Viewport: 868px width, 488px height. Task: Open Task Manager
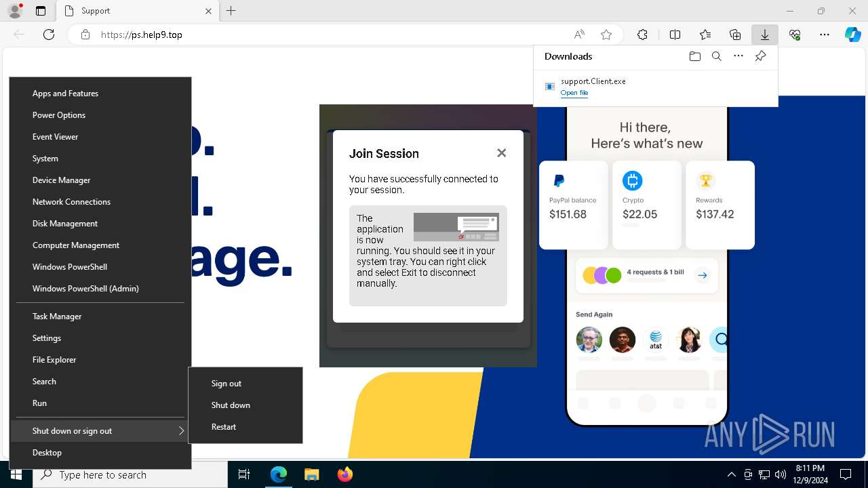pyautogui.click(x=101, y=317)
